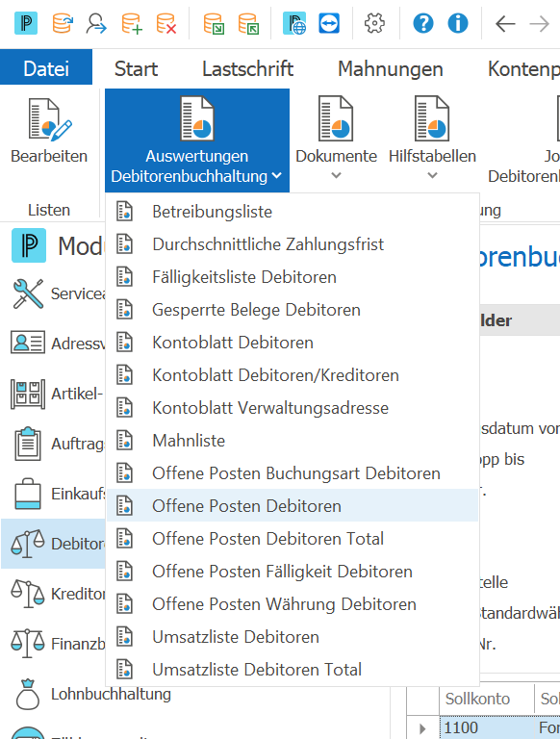Open the Adressverwaltung contact card icon
The image size is (560, 739).
[28, 343]
